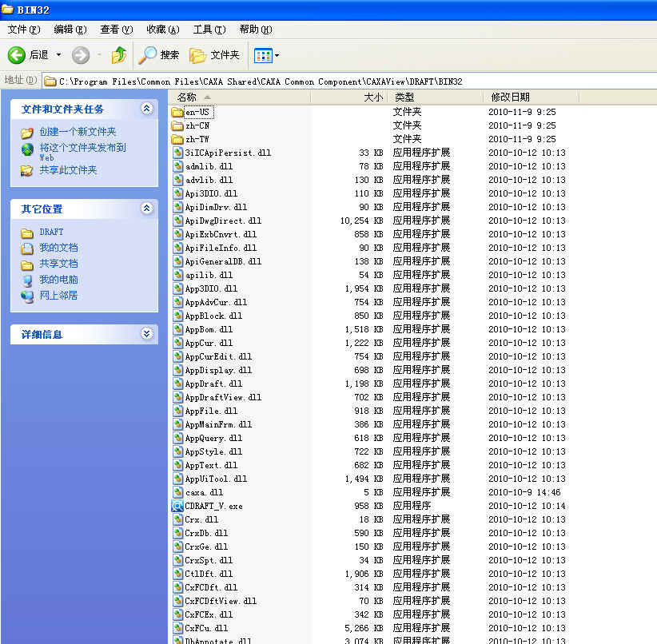Select the ApiFileInfo.dll file icon
This screenshot has width=657, height=644.
click(x=178, y=248)
